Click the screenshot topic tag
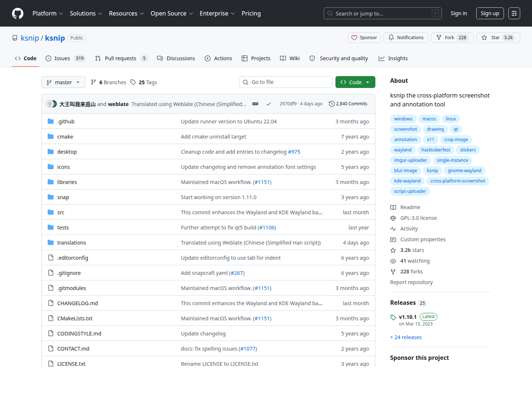Screen dimensions: 532x399 pyautogui.click(x=406, y=129)
